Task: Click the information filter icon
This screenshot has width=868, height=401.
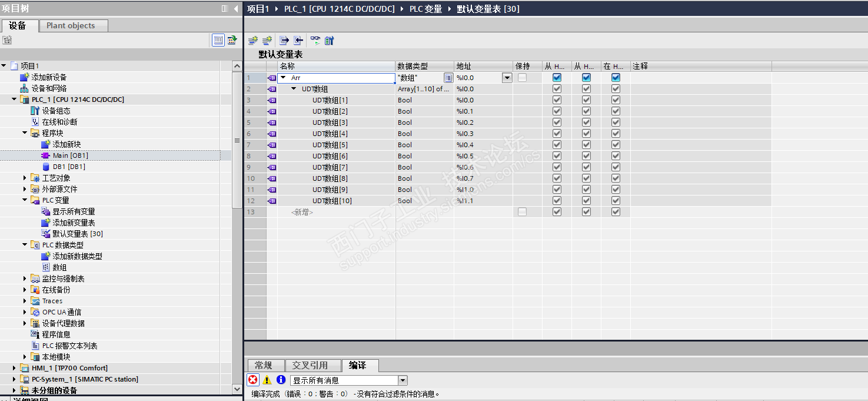Action: click(x=281, y=380)
